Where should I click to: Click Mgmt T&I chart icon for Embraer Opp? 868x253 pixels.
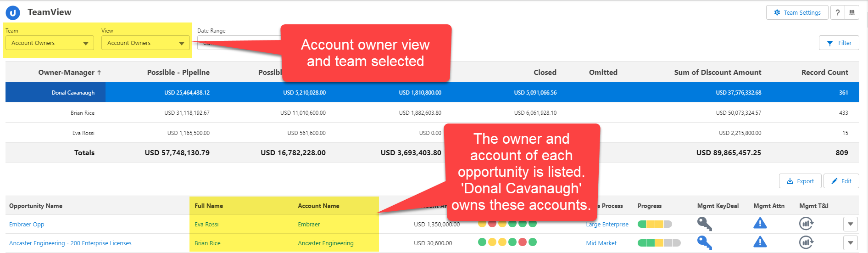click(806, 224)
